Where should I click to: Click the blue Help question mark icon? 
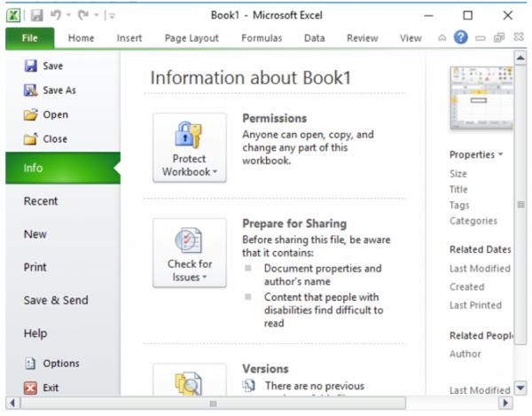coord(461,37)
